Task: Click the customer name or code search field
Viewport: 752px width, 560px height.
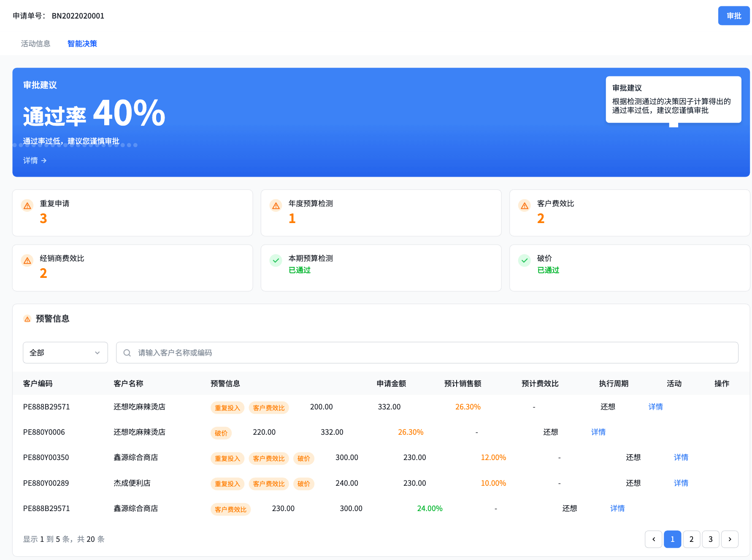Action: pyautogui.click(x=426, y=353)
